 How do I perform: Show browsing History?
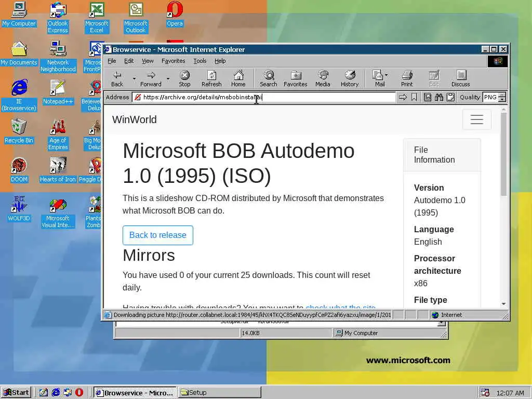(x=350, y=79)
